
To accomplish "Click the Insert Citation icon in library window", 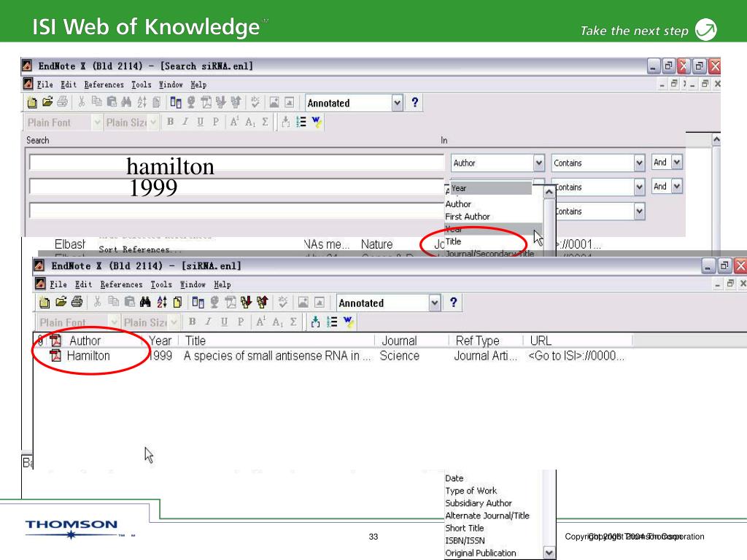I will 315,322.
